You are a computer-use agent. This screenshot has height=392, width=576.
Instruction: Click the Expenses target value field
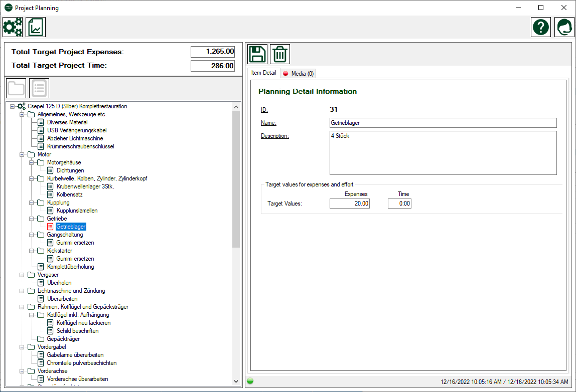[x=349, y=204]
